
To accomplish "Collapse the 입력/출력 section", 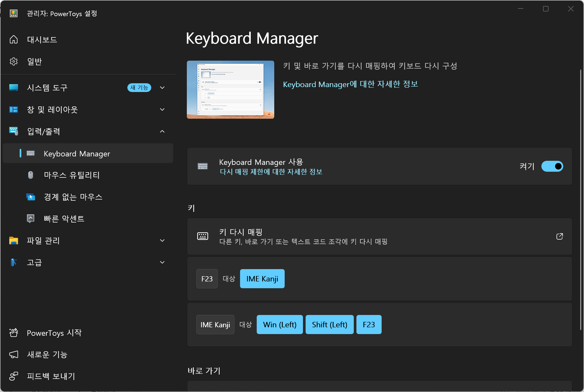I will click(162, 132).
